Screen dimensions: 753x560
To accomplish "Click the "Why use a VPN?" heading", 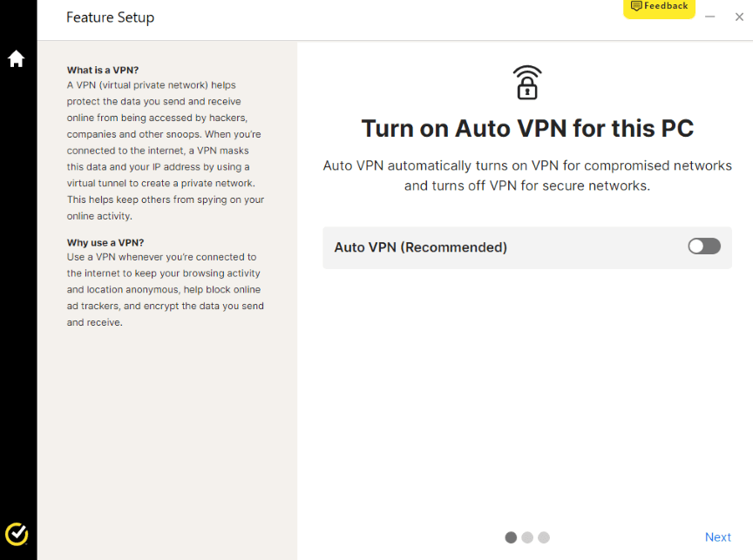I will [x=105, y=242].
